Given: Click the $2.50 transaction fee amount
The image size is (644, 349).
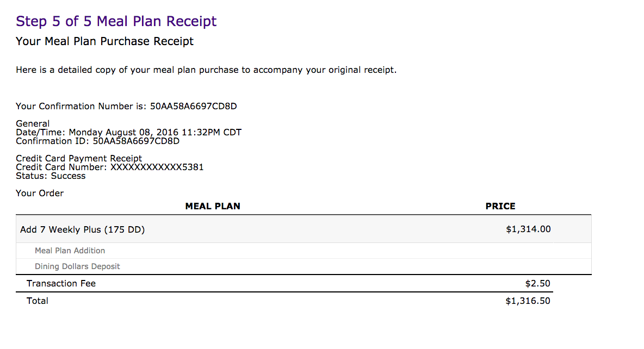Looking at the screenshot, I should [537, 283].
